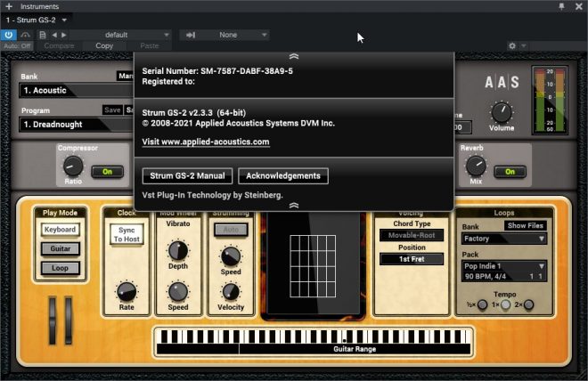Select the 1. Acoustic bank field
Image resolution: width=588 pixels, height=381 pixels.
point(76,90)
